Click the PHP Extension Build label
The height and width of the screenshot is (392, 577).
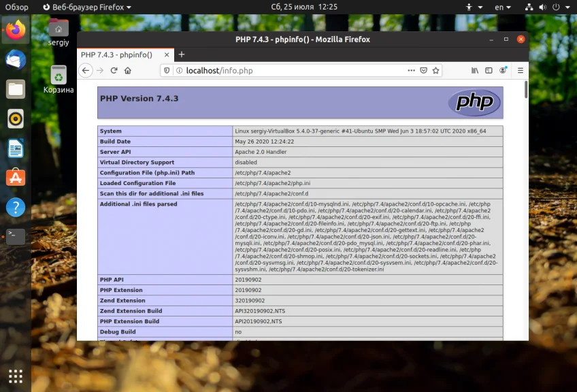coord(129,321)
